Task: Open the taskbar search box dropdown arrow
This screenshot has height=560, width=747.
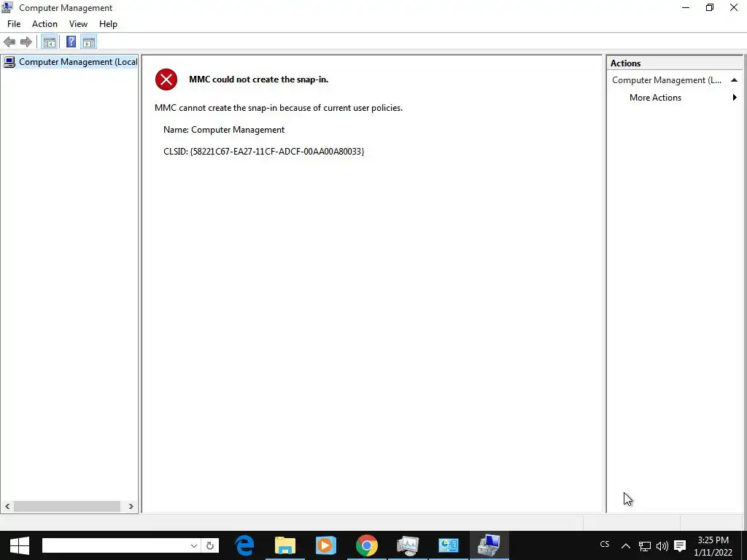Action: 194,545
